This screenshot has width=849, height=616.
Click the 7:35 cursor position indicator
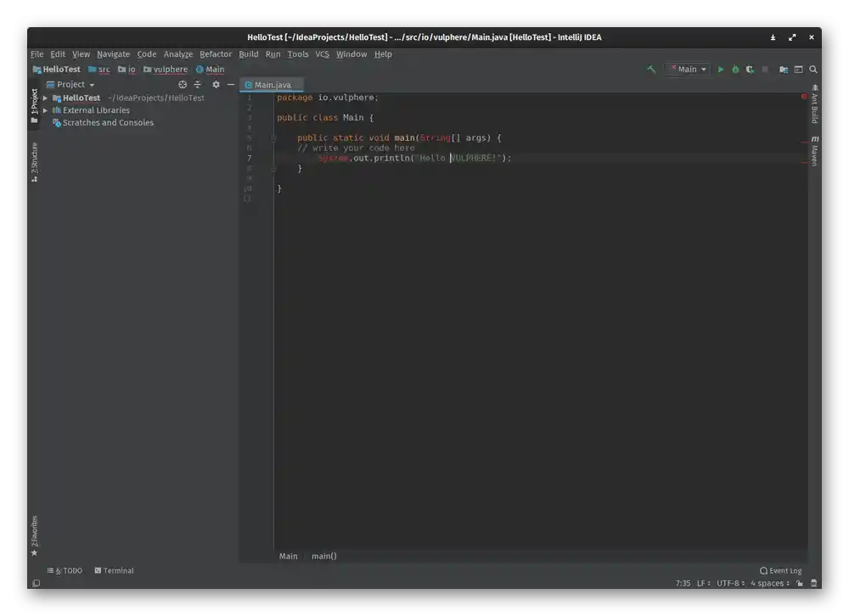683,583
